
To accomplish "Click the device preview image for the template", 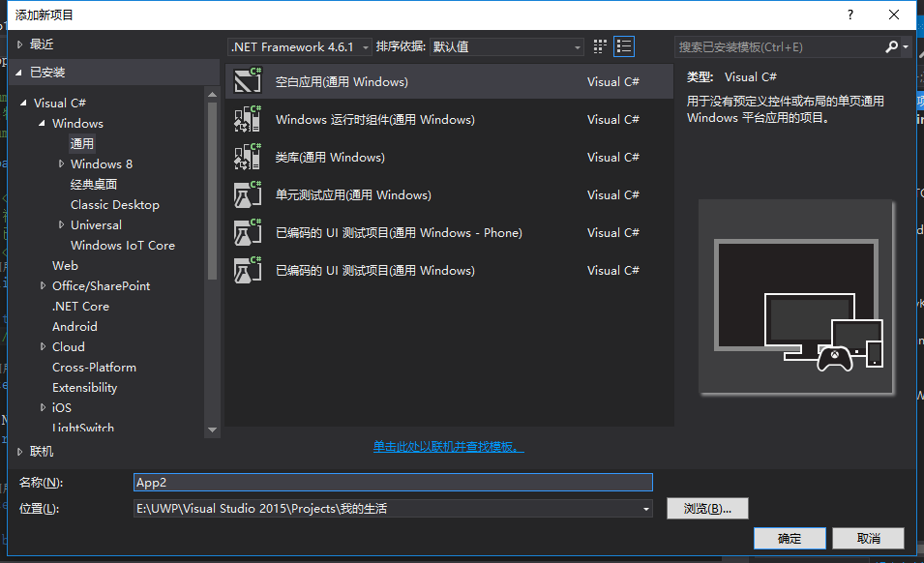I will [796, 297].
